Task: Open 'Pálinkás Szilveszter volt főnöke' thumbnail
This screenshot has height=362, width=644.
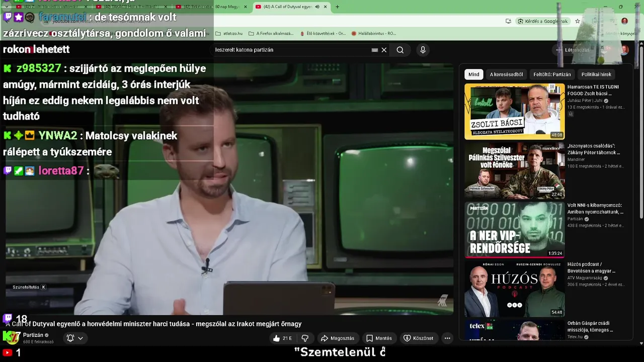Action: [x=514, y=170]
